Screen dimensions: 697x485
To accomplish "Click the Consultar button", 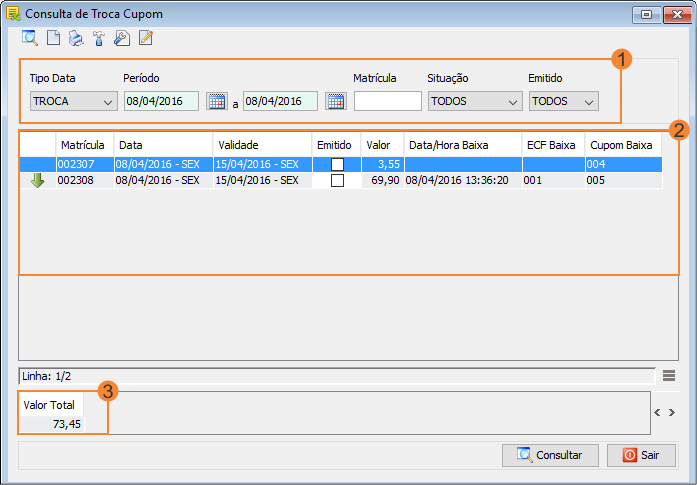I will [x=550, y=455].
